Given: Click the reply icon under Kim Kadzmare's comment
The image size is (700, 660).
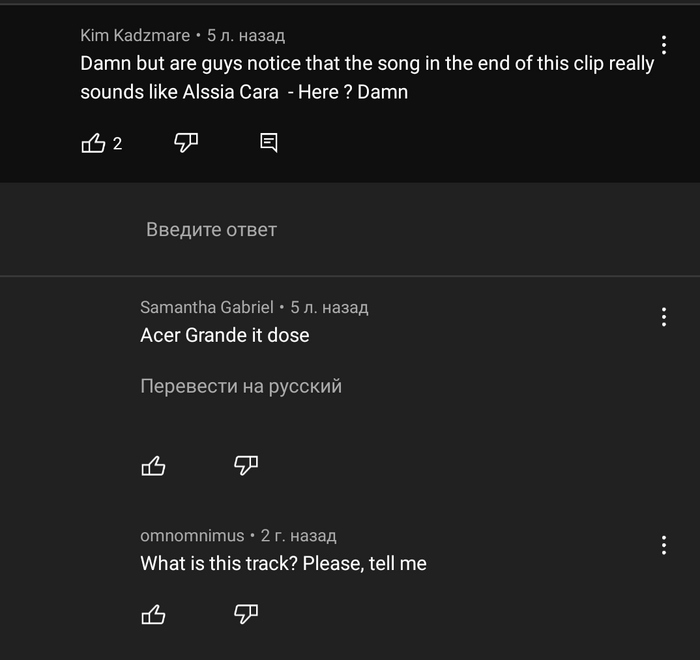Looking at the screenshot, I should (269, 143).
